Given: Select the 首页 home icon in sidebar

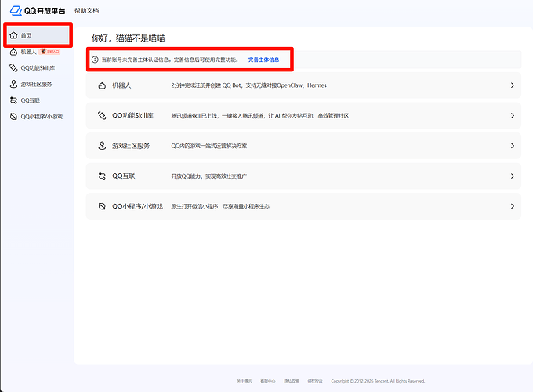Looking at the screenshot, I should point(13,35).
